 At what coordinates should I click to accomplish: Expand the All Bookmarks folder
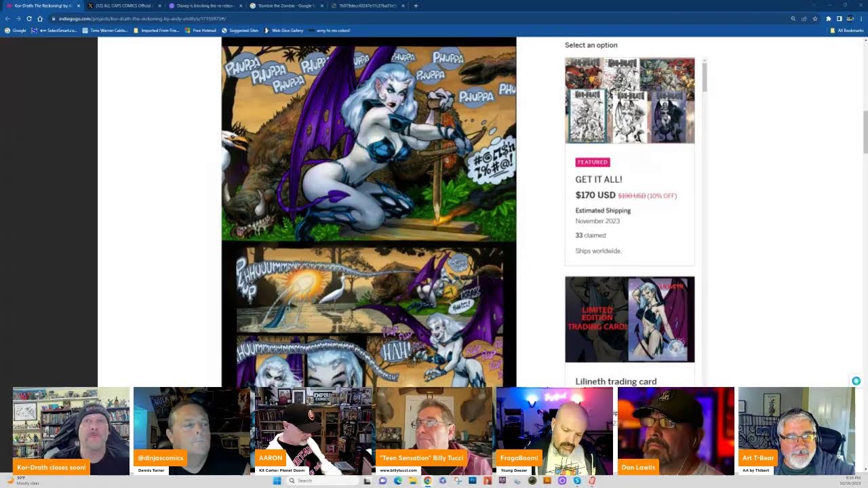click(x=846, y=30)
